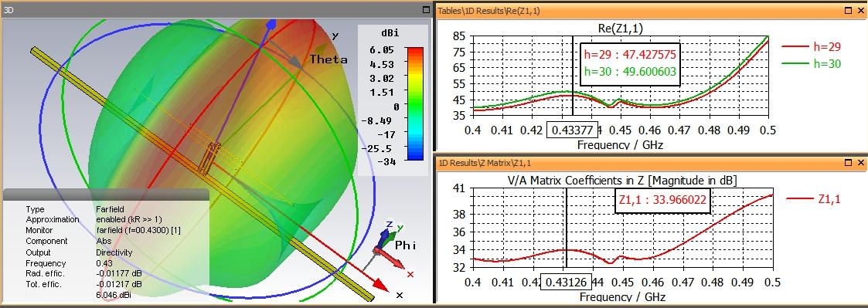
Task: Click the Theta axis label
Action: pos(328,59)
